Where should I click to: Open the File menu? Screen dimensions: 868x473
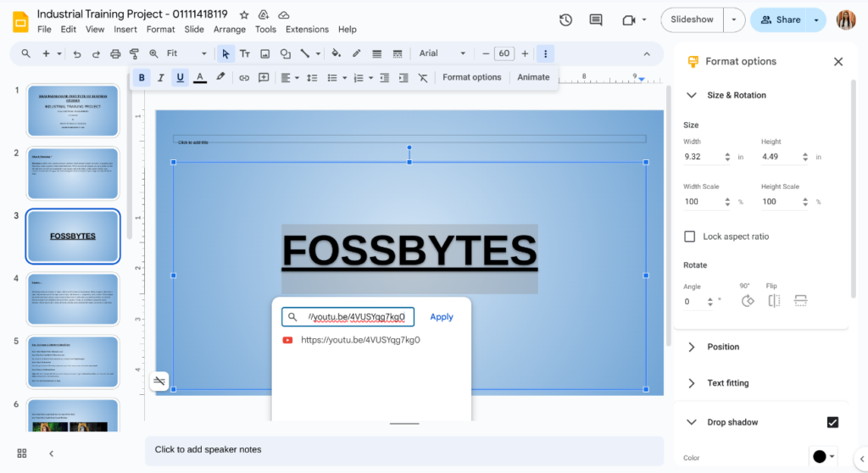pos(44,30)
